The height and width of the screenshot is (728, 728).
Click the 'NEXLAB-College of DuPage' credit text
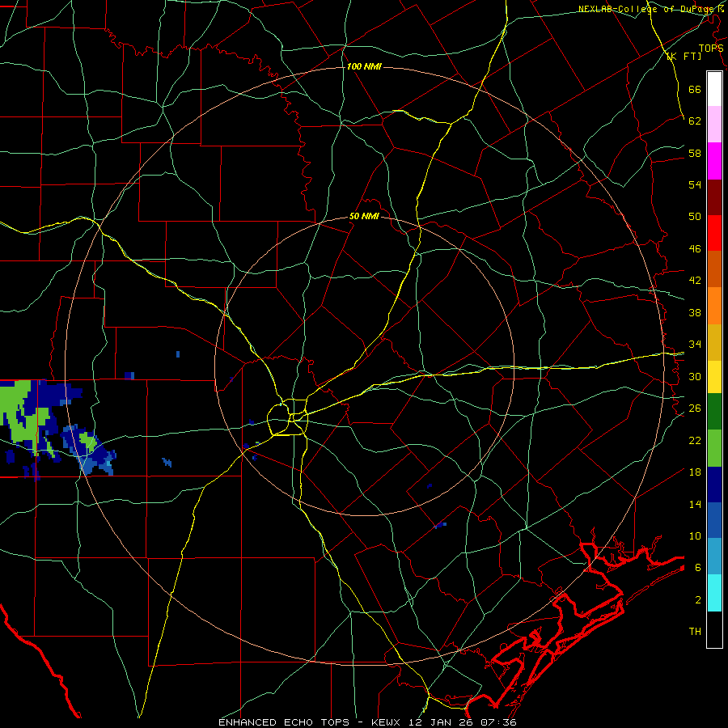click(x=647, y=9)
